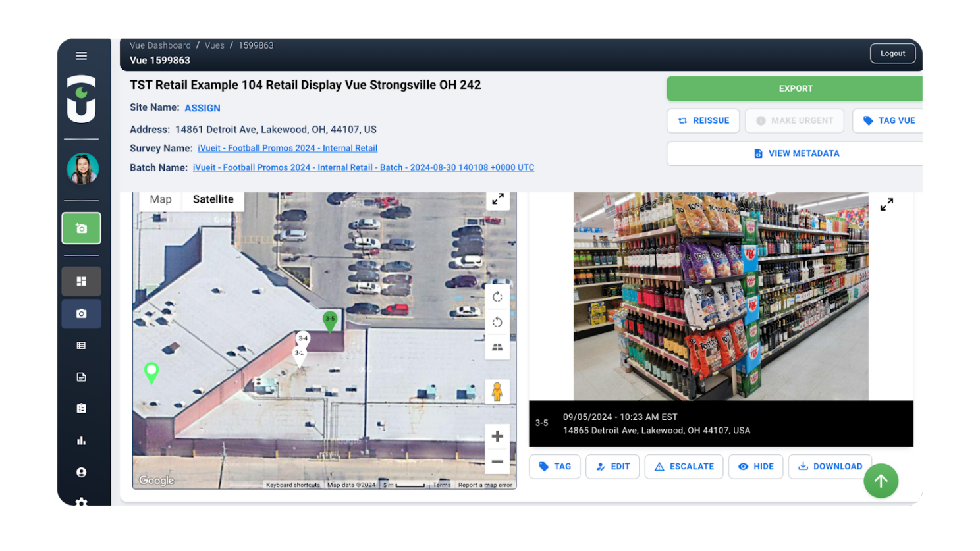The height and width of the screenshot is (551, 980).
Task: Switch to the Map view tab
Action: (x=160, y=199)
